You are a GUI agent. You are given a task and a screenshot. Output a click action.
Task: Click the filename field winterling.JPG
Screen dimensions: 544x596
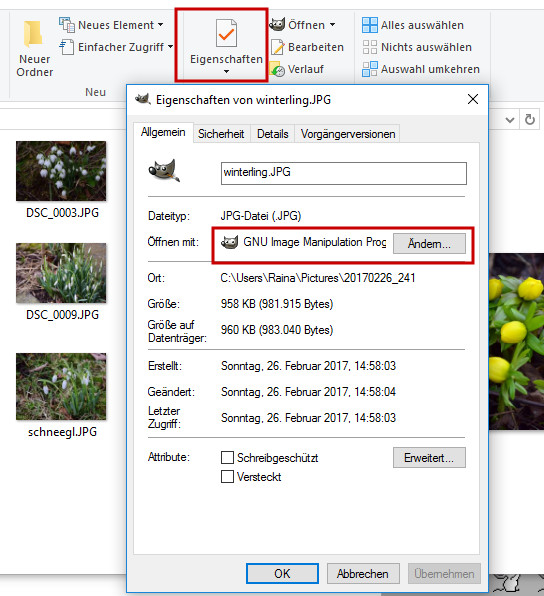click(344, 173)
